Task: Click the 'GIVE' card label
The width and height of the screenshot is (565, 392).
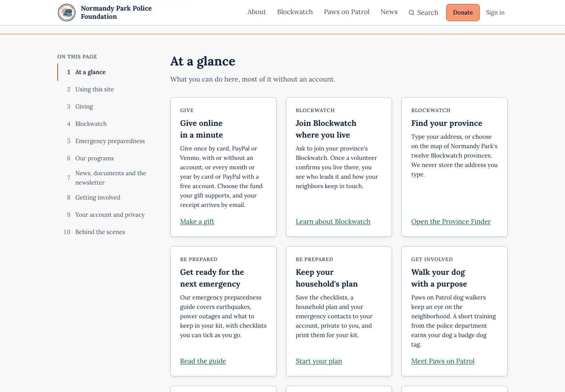Action: coord(187,111)
